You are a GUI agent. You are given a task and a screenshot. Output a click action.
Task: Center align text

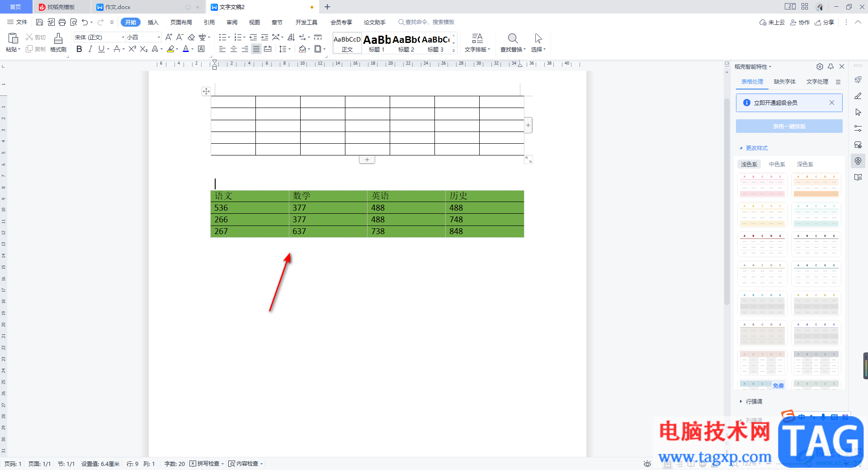click(x=233, y=49)
